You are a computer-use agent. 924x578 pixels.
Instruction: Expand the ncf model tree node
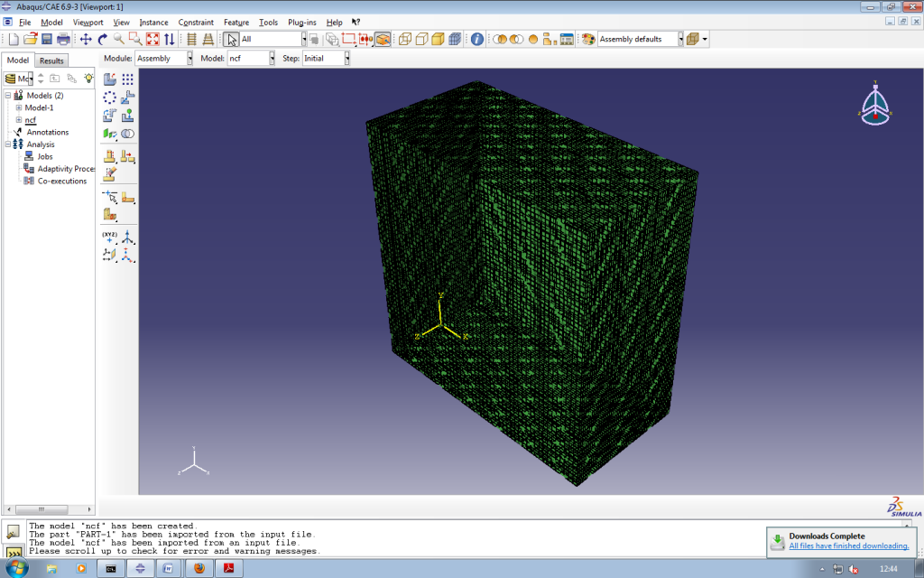click(x=19, y=120)
